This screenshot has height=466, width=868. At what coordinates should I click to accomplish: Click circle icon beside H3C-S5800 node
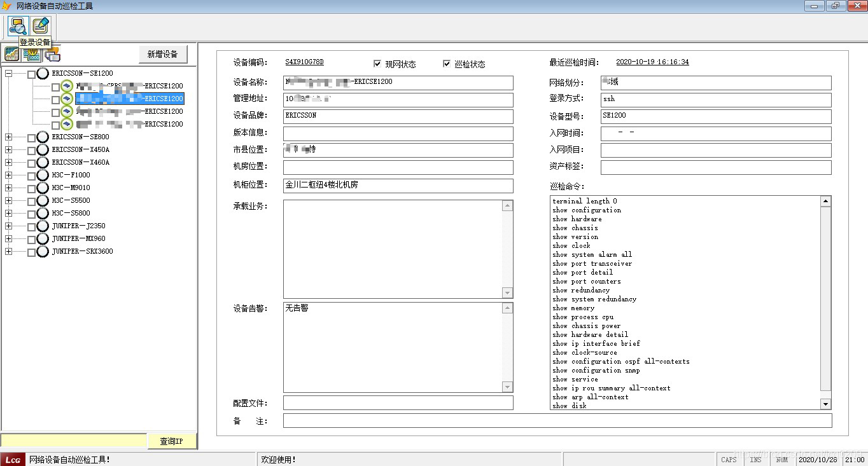43,213
